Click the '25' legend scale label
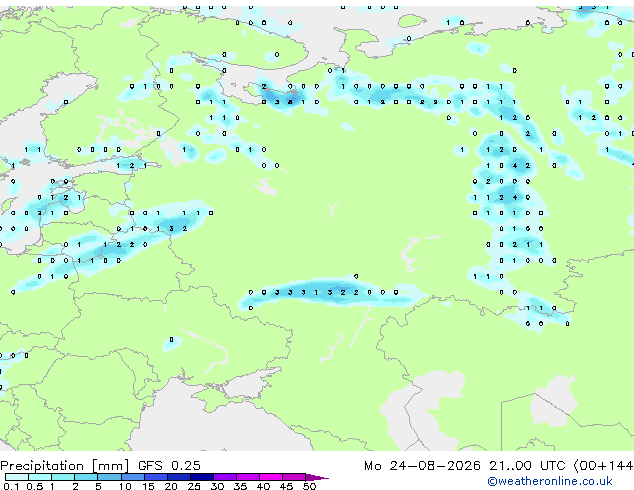634x490 pixels. tap(194, 486)
